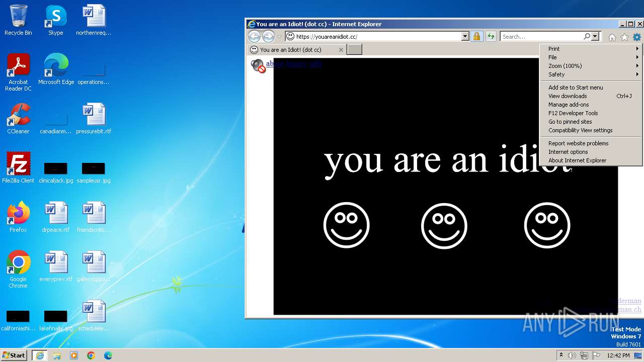Screen dimensions: 644x362
Task: Expand the address bar history dropdown
Action: [x=465, y=36]
